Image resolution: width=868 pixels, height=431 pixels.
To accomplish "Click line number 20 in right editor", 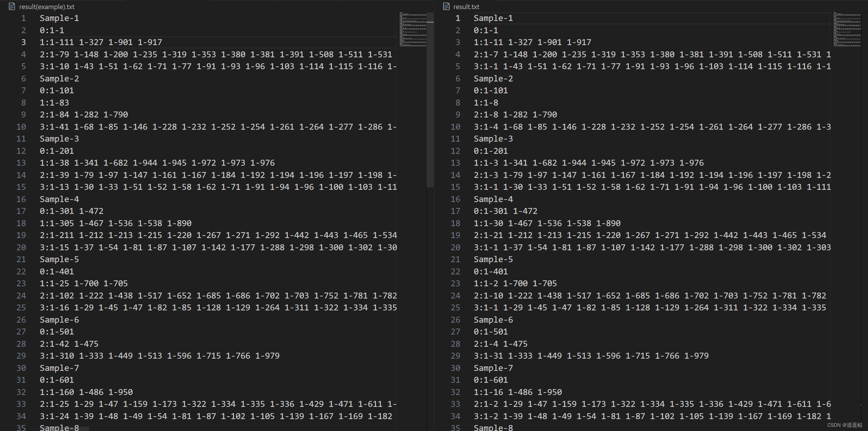I will pos(455,247).
